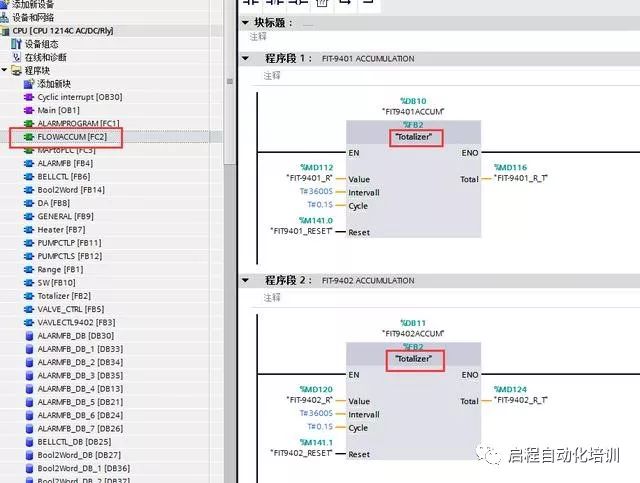The image size is (640, 483).
Task: Click the 设备组态 device configuration icon
Action: tap(16, 44)
